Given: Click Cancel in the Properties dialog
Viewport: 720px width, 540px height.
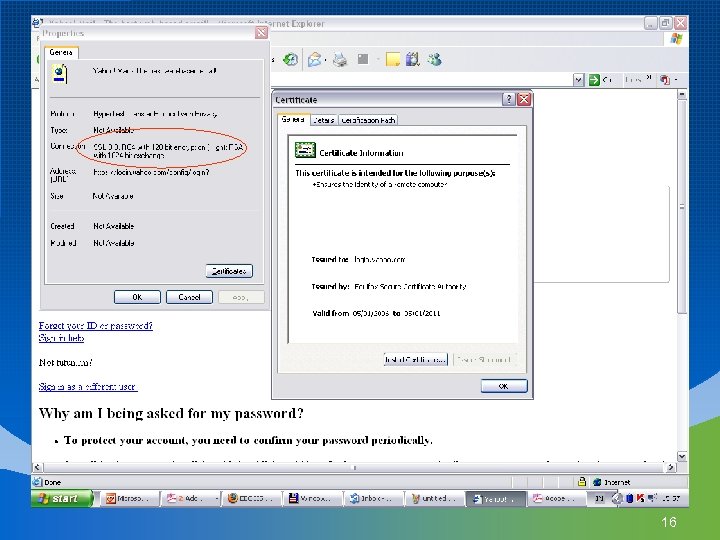Looking at the screenshot, I should [x=189, y=297].
